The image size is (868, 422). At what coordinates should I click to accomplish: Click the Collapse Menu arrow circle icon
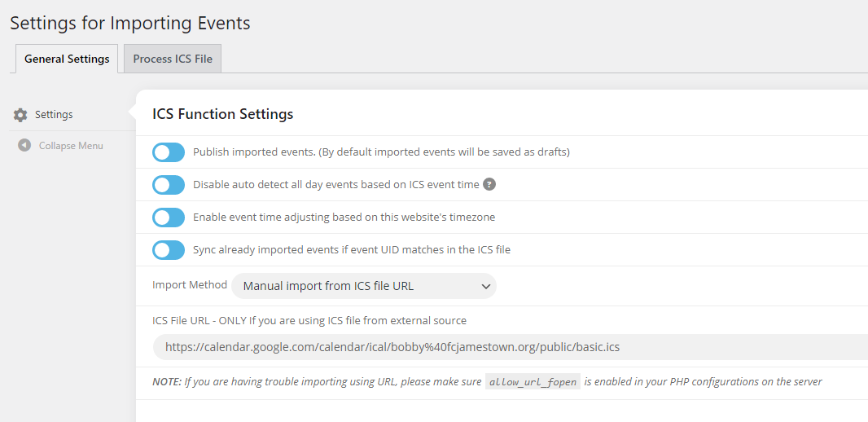(24, 145)
